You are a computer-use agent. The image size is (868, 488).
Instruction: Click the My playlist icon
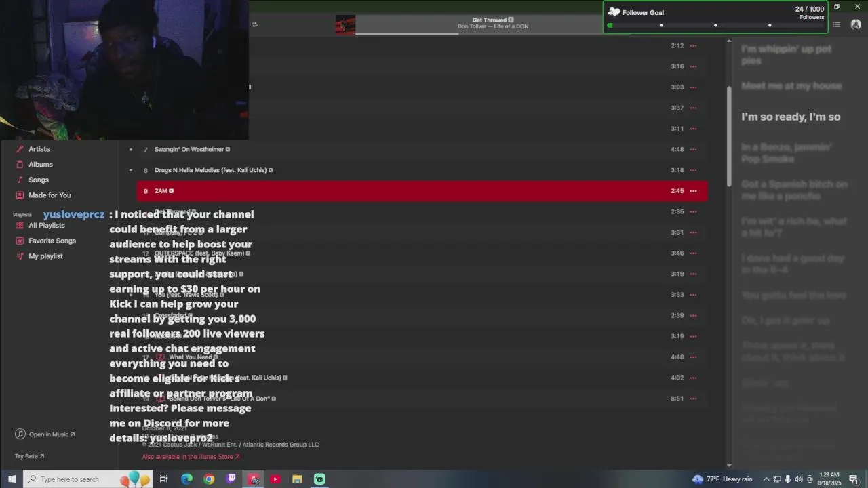pos(20,256)
